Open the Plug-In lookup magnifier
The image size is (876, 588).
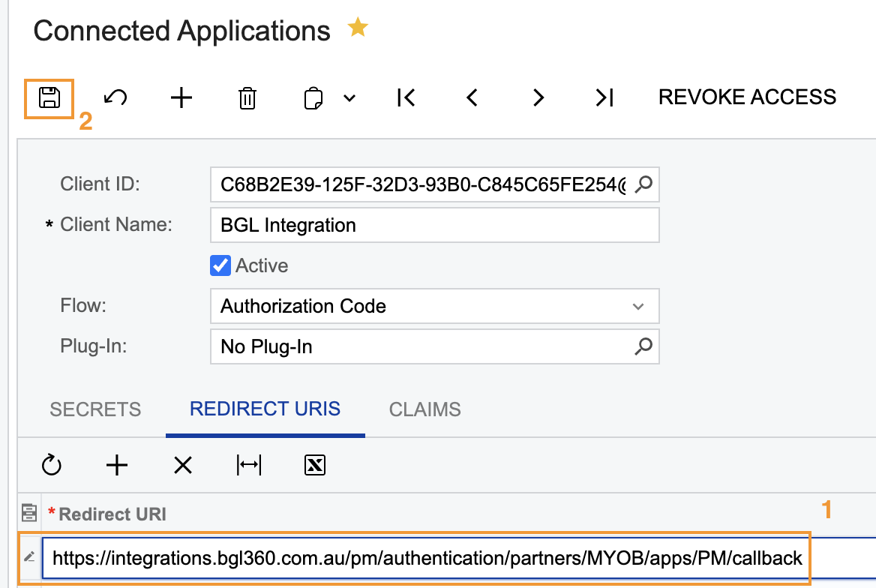643,346
